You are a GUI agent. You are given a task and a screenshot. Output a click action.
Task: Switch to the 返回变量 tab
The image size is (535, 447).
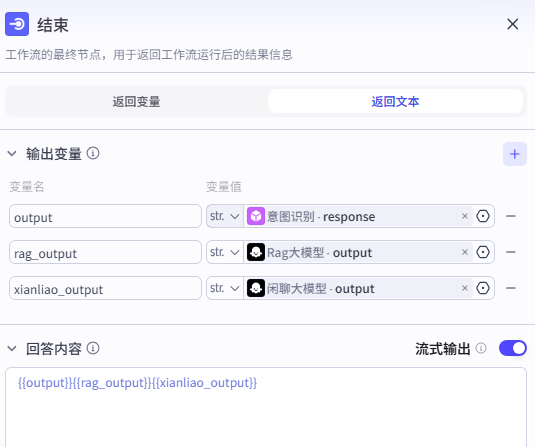tap(136, 101)
